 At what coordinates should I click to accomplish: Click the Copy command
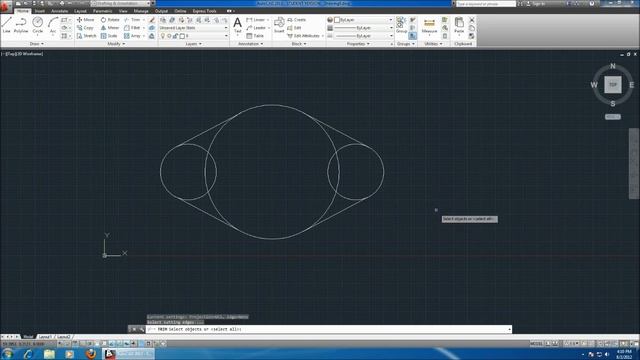85,28
